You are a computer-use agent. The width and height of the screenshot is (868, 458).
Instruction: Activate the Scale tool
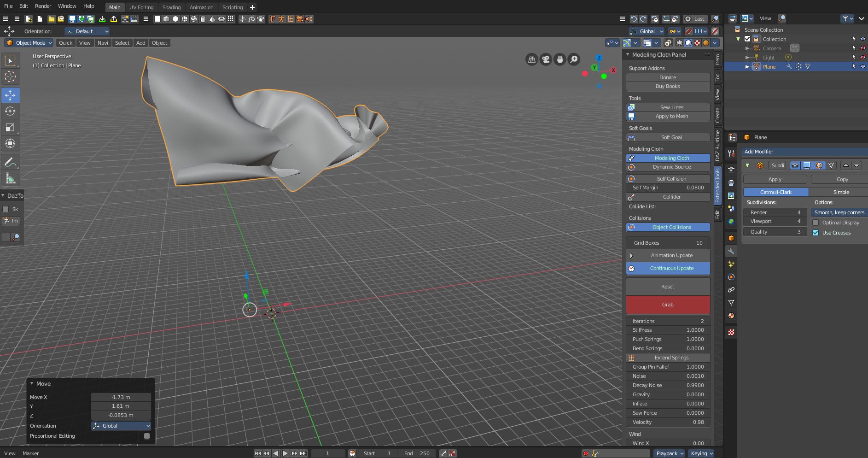10,127
